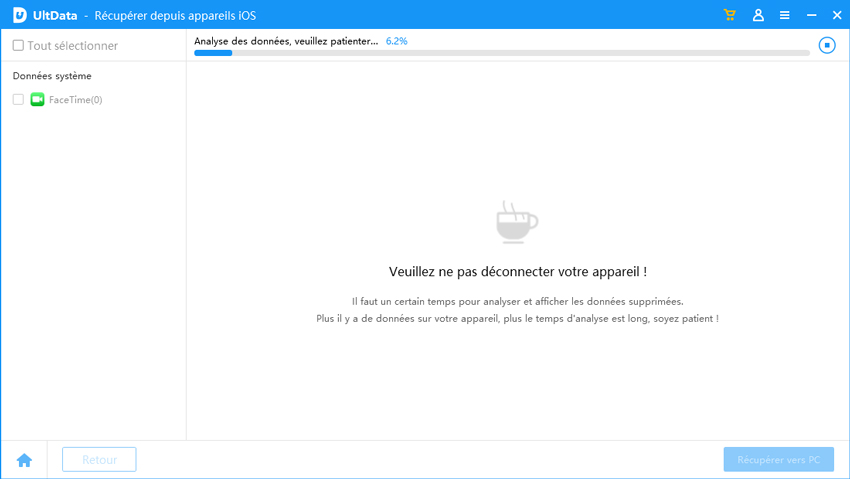Stop the data analysis scan
Image resolution: width=850 pixels, height=479 pixels.
click(x=827, y=45)
